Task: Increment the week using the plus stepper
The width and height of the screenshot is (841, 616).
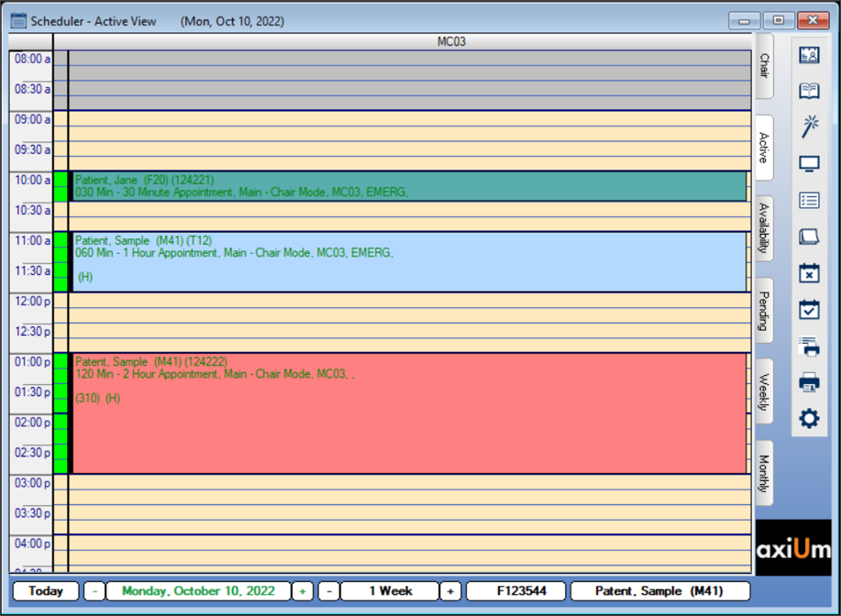Action: coord(449,591)
